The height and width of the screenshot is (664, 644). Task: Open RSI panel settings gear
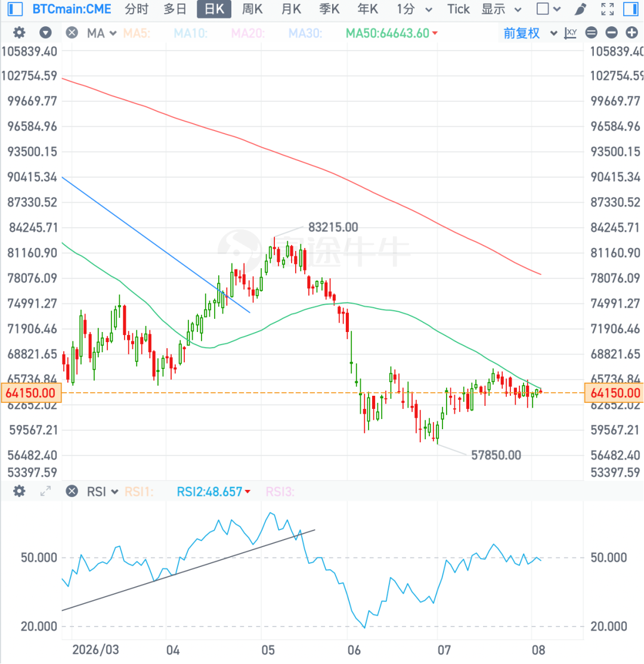coord(19,491)
